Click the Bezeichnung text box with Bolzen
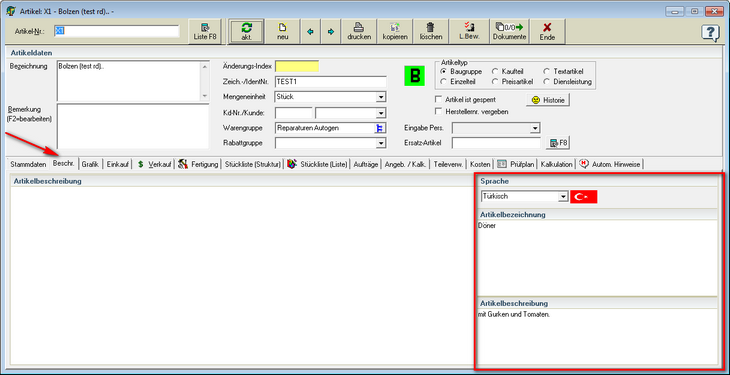This screenshot has height=375, width=730. (133, 81)
